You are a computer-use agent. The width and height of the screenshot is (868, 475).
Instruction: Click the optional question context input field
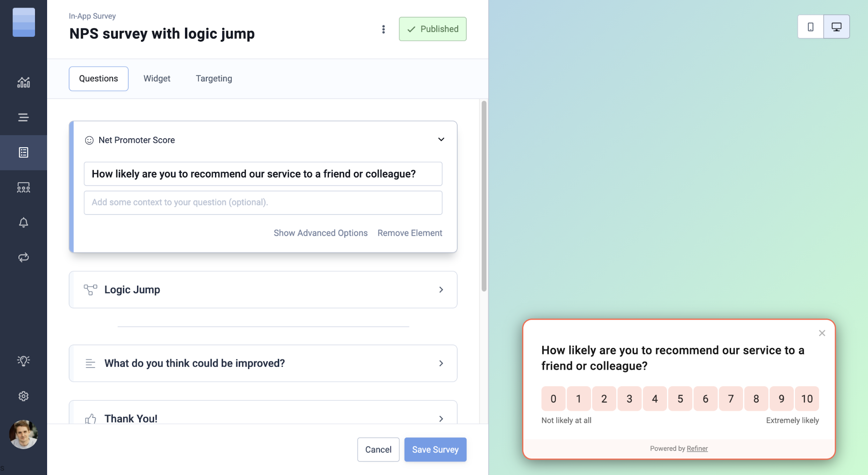pyautogui.click(x=263, y=202)
